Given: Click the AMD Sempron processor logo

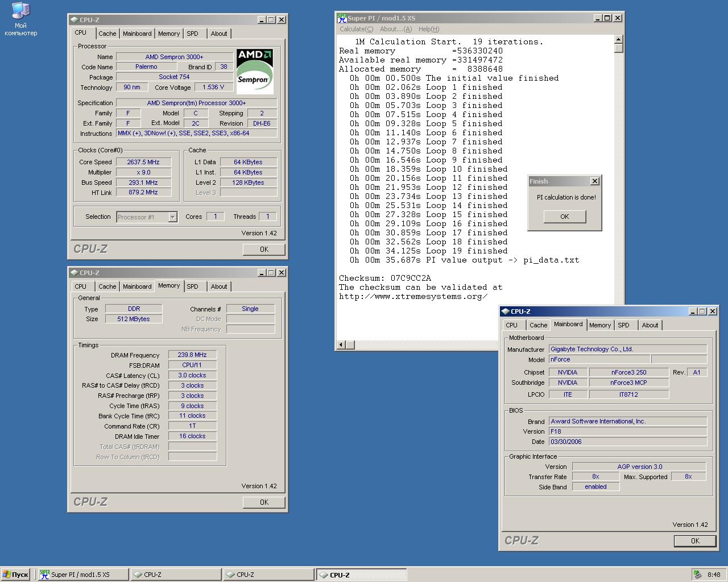Looking at the screenshot, I should pyautogui.click(x=255, y=72).
